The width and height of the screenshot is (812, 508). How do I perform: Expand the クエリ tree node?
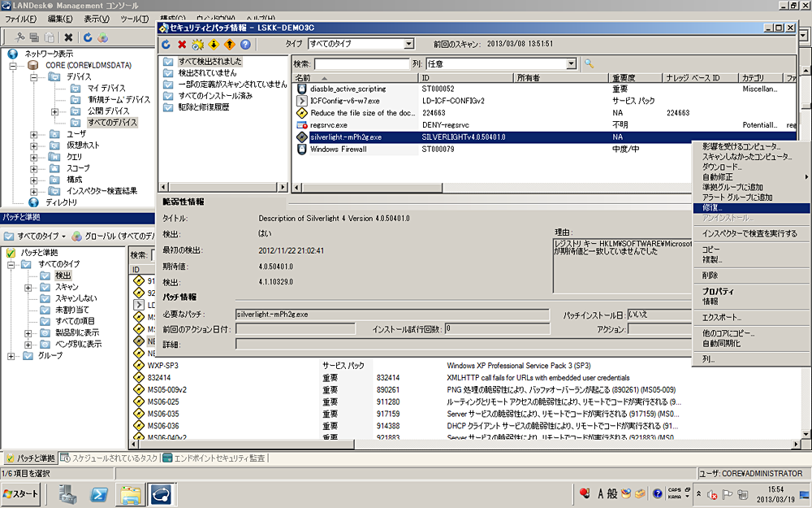[33, 157]
